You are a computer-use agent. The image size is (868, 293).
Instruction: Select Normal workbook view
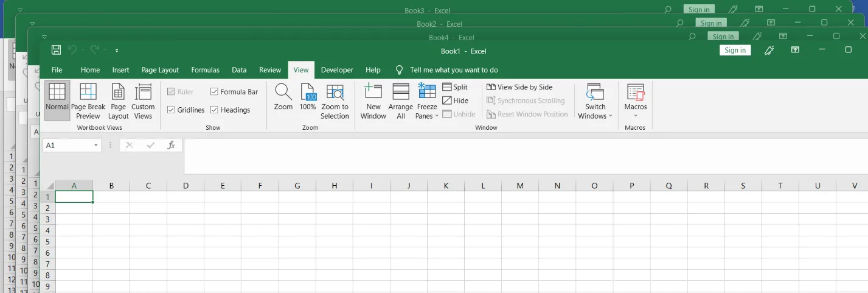click(57, 101)
